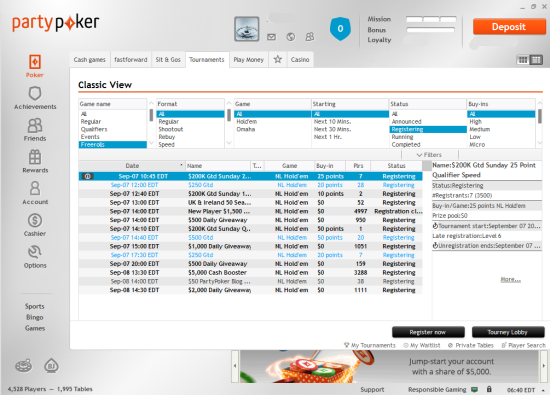550x395 pixels.
Task: Select Shootout in Format filter
Action: (191, 129)
